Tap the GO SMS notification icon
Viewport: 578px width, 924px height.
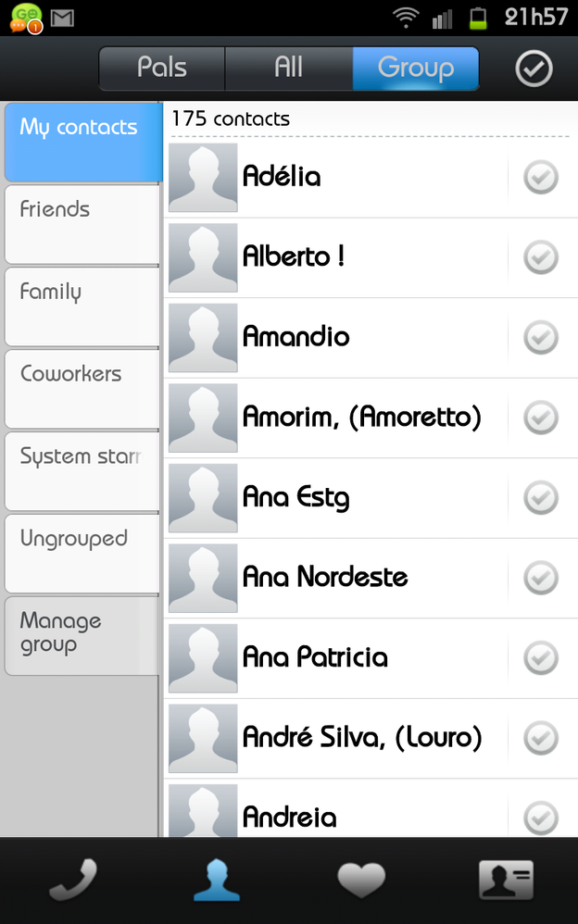tap(25, 18)
